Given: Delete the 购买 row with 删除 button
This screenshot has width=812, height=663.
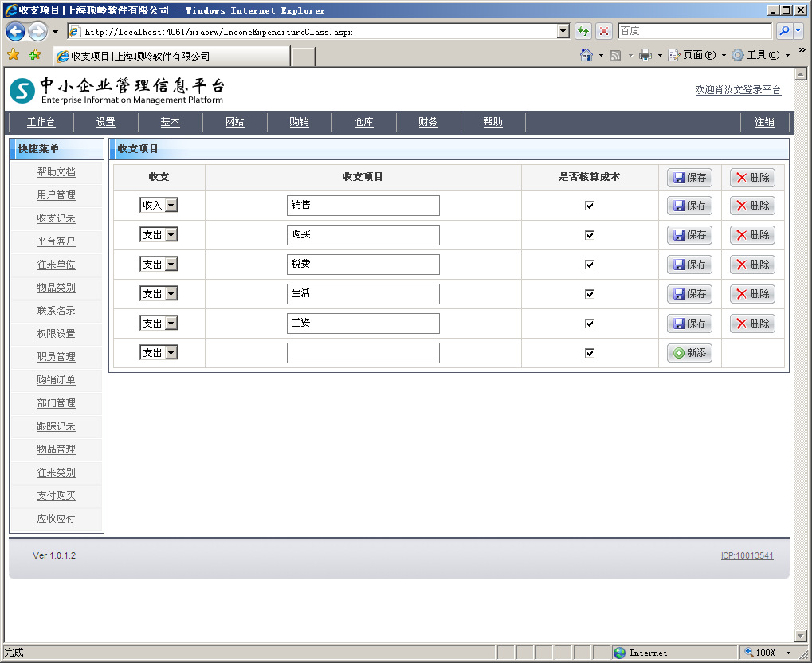Looking at the screenshot, I should coord(752,235).
